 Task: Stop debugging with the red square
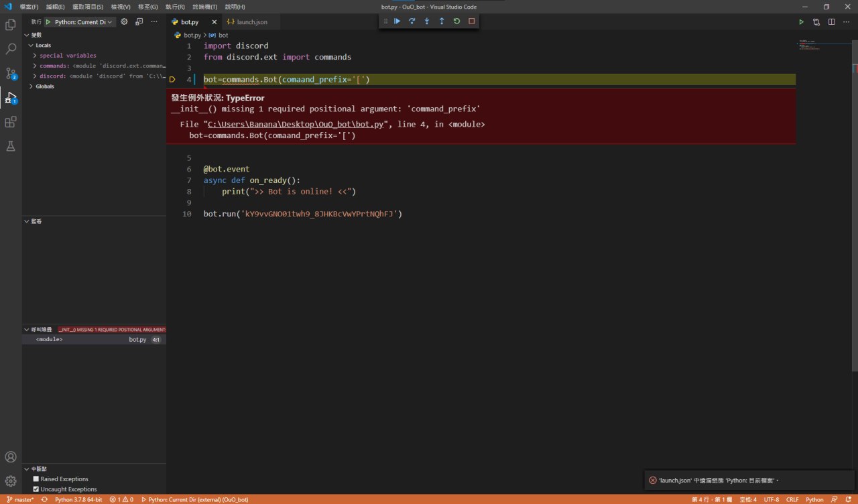click(x=471, y=21)
